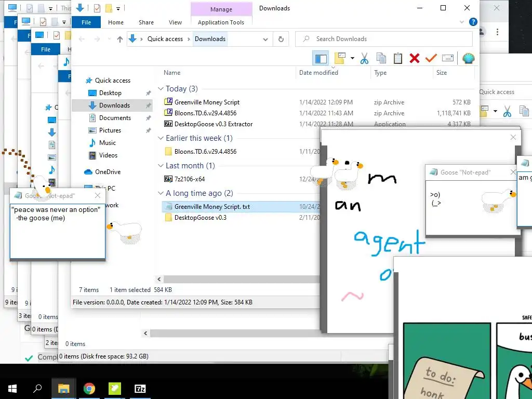Image resolution: width=532 pixels, height=399 pixels.
Task: Open the Folder Options dropdown arrow
Action: [x=353, y=58]
